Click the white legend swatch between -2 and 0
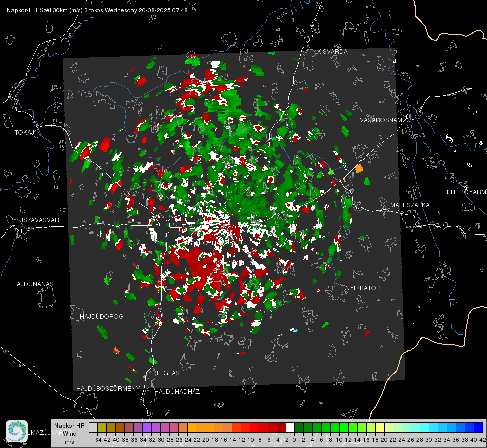The width and height of the screenshot is (487, 448). click(290, 428)
